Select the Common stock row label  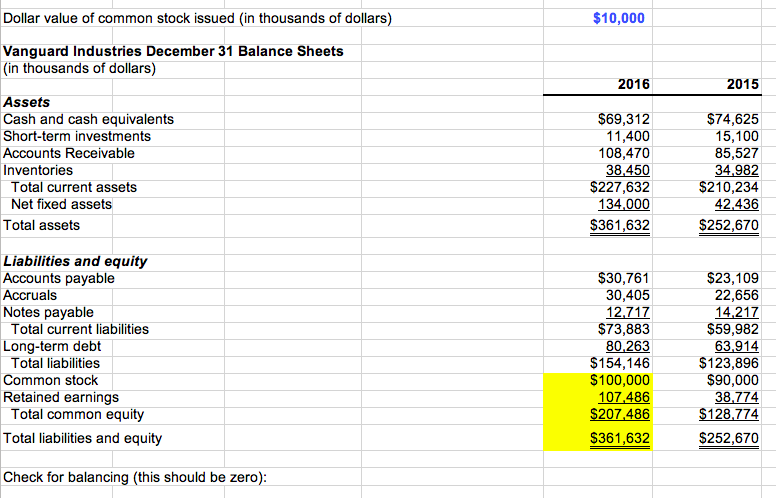50,380
